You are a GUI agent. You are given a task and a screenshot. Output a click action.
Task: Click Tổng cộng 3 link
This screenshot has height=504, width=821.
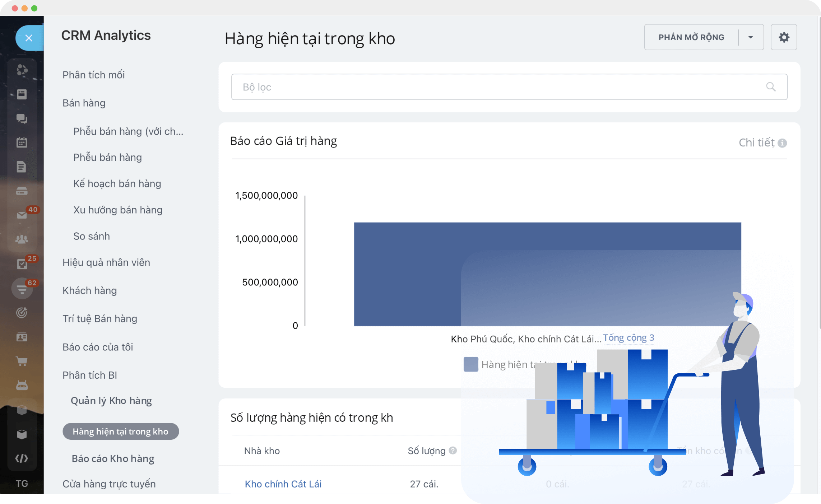point(628,338)
